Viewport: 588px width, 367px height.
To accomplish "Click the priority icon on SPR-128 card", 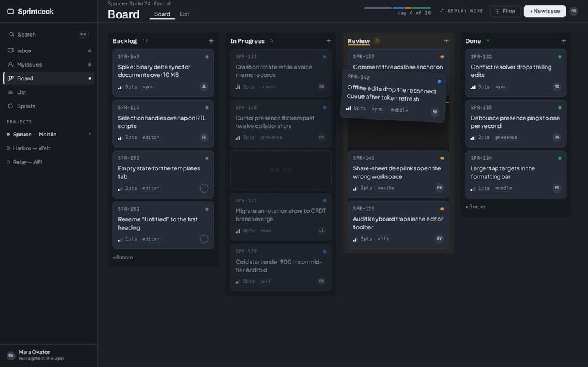I will 238,138.
